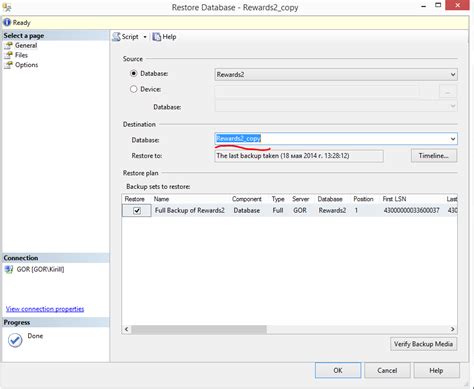Screen dimensions: 474x389
Task: Maximize the Restore Database window
Action: [438, 5]
